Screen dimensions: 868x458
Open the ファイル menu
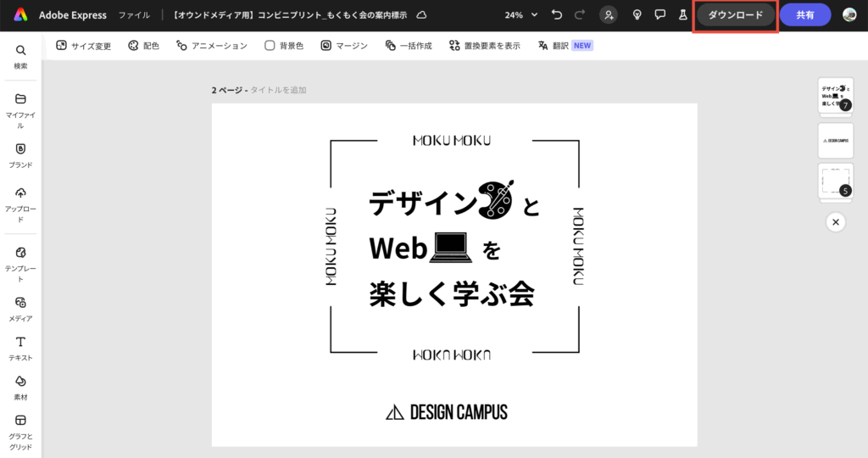[134, 15]
